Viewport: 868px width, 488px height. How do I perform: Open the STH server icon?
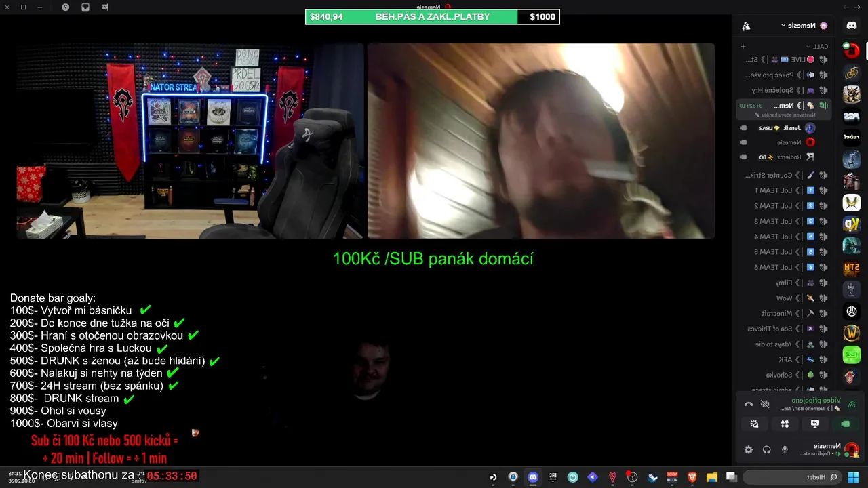[852, 267]
